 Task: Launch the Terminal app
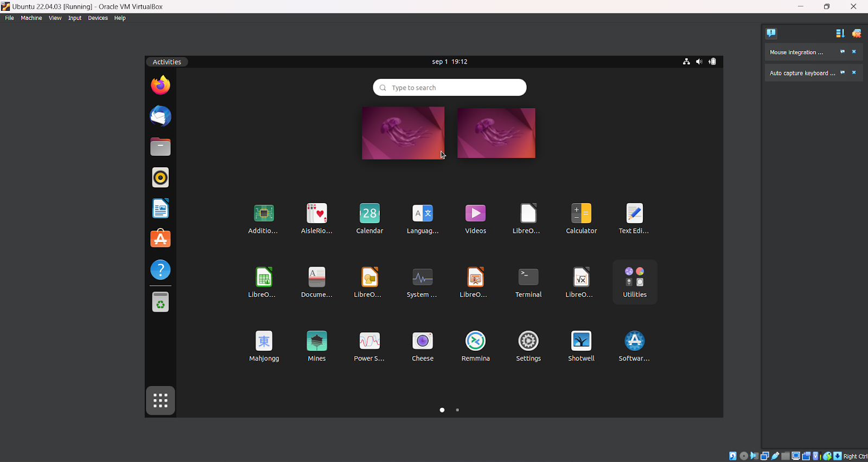(528, 282)
